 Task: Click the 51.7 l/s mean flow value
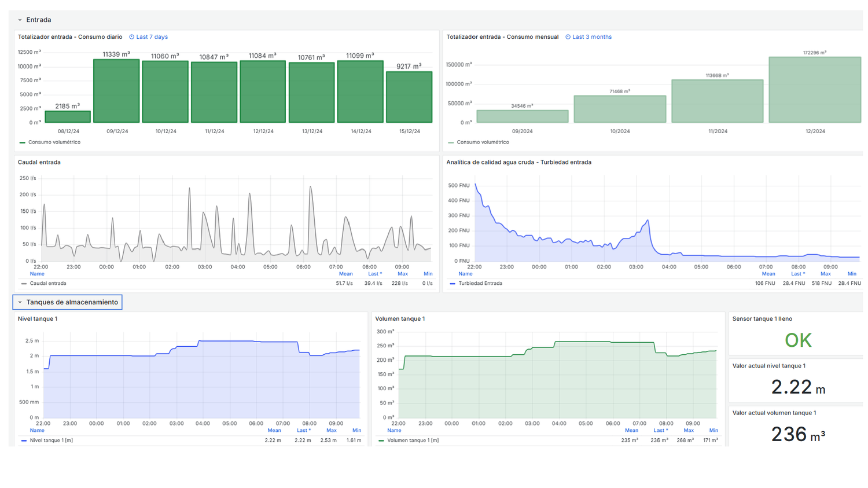click(344, 284)
